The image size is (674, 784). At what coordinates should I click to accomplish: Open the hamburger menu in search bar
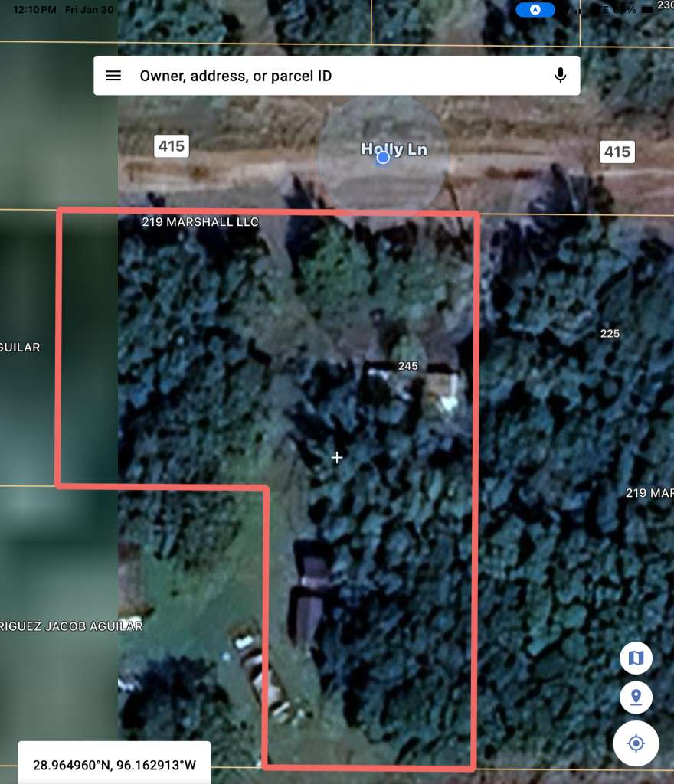coord(113,76)
